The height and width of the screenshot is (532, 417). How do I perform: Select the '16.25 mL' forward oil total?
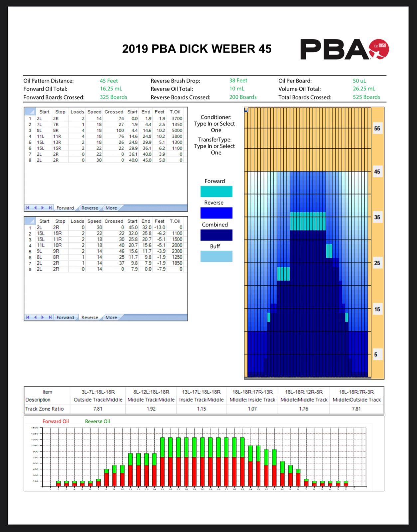111,89
